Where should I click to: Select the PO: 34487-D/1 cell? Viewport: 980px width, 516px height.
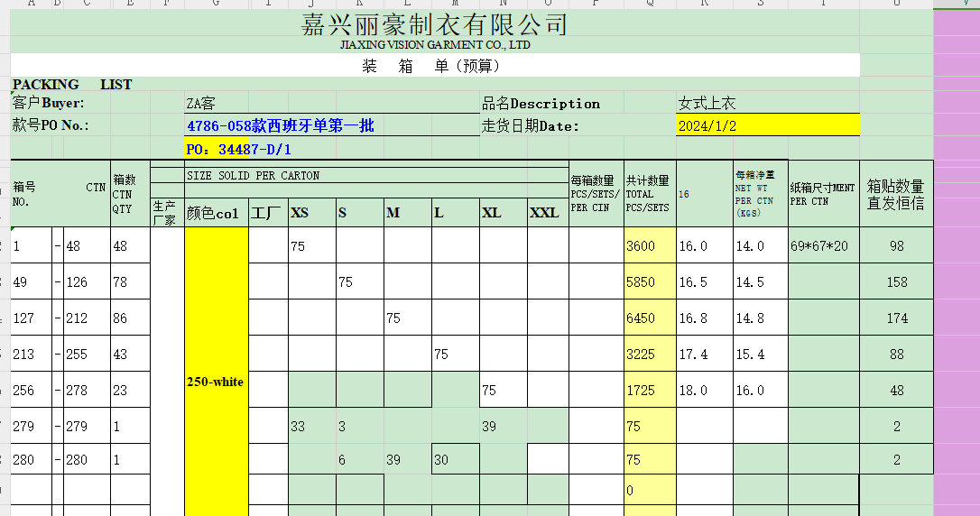tap(238, 149)
